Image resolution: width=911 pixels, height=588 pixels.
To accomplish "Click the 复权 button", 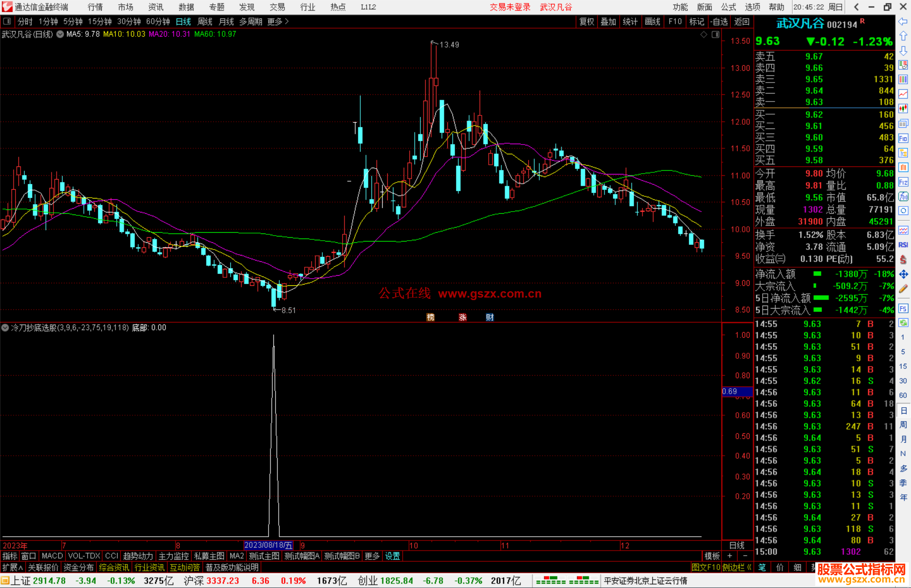I will tap(586, 21).
